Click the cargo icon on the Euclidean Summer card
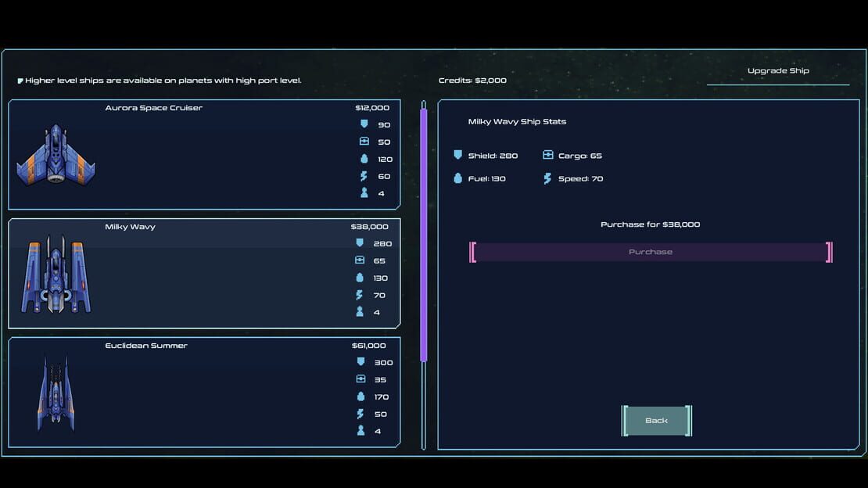Viewport: 868px width, 488px height. point(361,379)
